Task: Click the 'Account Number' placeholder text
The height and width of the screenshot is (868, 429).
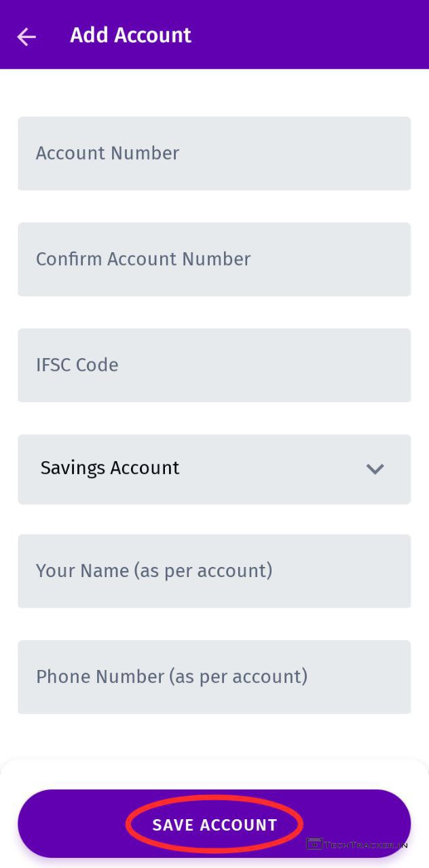Action: tap(107, 153)
